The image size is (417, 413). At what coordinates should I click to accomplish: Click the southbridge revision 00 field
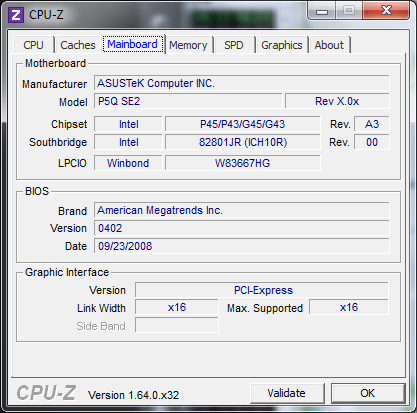pos(372,142)
